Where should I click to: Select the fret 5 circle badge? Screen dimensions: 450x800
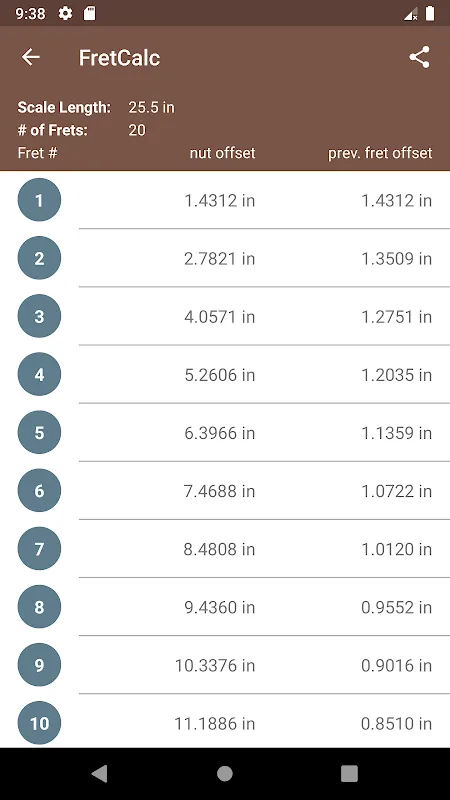[39, 433]
